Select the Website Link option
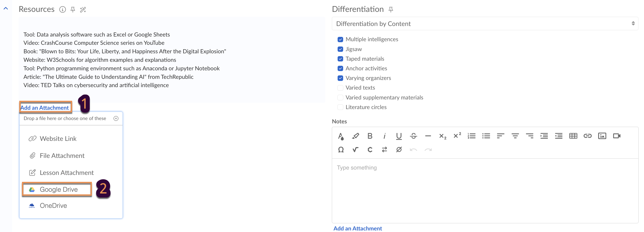Viewport: 644px width, 232px height. coord(58,139)
